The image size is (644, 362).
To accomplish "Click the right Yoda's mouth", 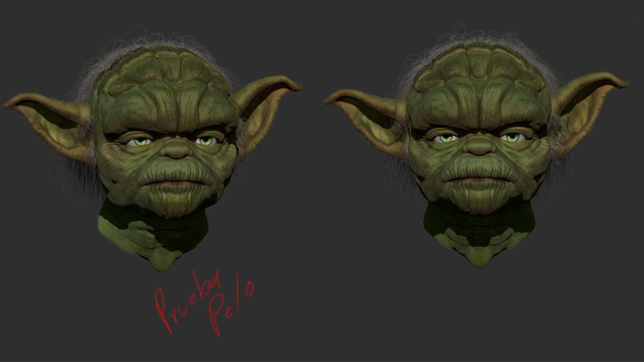I will 480,179.
